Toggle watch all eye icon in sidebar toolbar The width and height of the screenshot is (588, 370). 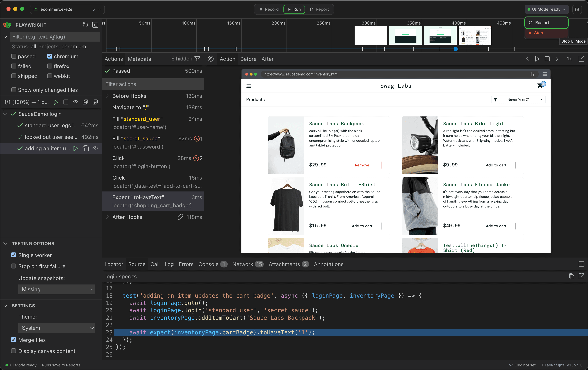point(76,102)
